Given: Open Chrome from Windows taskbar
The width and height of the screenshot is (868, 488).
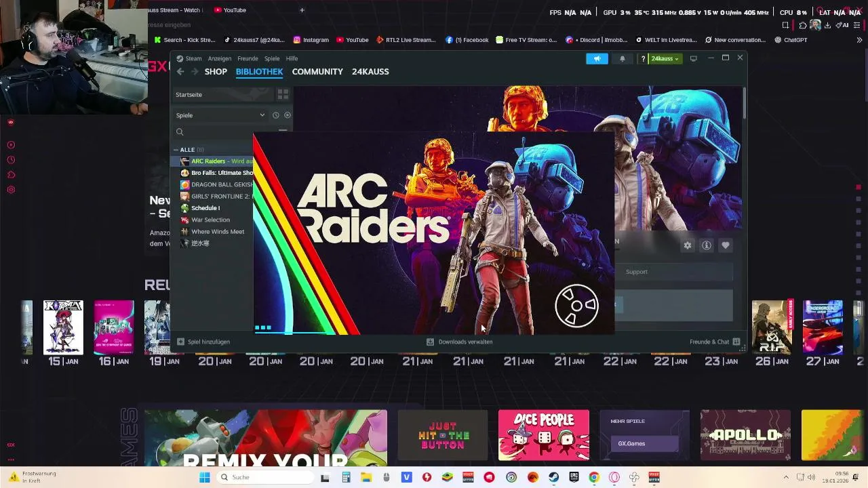Looking at the screenshot, I should tap(594, 477).
